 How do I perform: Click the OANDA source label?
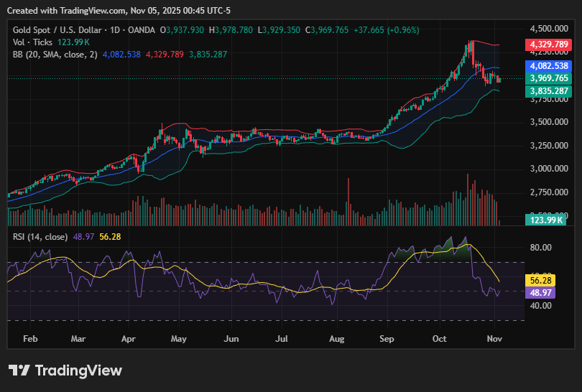click(x=144, y=30)
